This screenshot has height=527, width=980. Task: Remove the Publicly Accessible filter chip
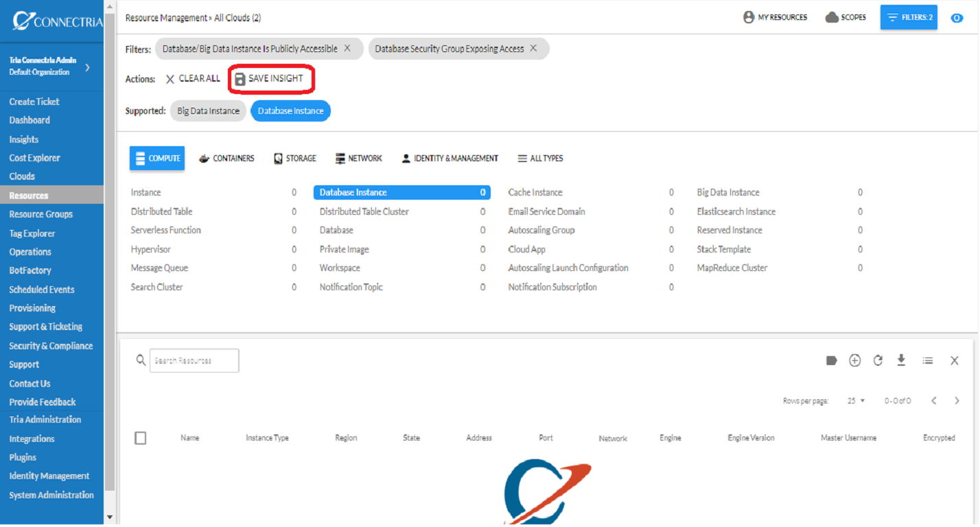(x=347, y=49)
